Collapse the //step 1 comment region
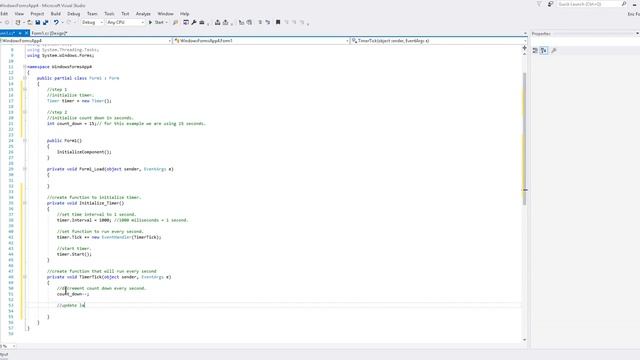Screen dimensions: 640x360 [x=24, y=89]
